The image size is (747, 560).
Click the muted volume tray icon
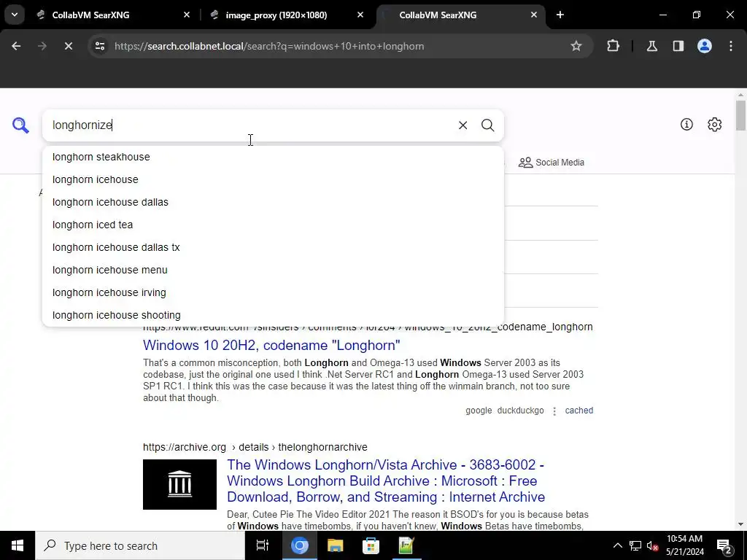653,545
